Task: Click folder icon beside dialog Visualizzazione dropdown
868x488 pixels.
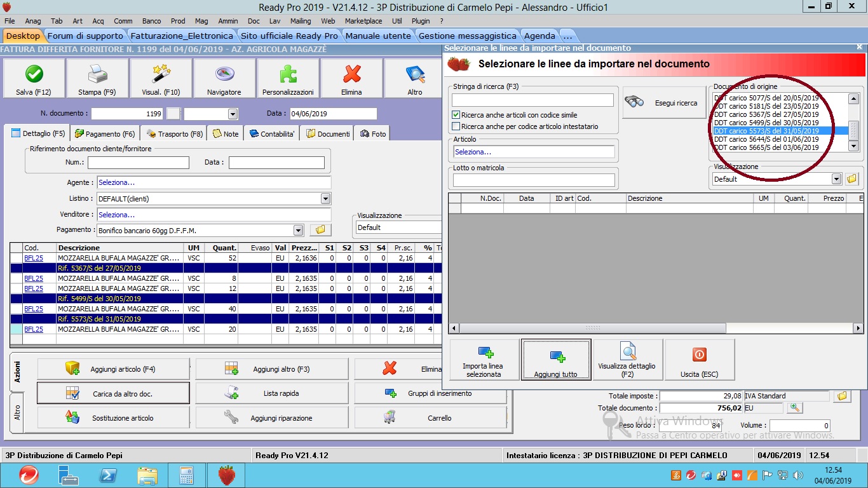Action: pos(852,179)
